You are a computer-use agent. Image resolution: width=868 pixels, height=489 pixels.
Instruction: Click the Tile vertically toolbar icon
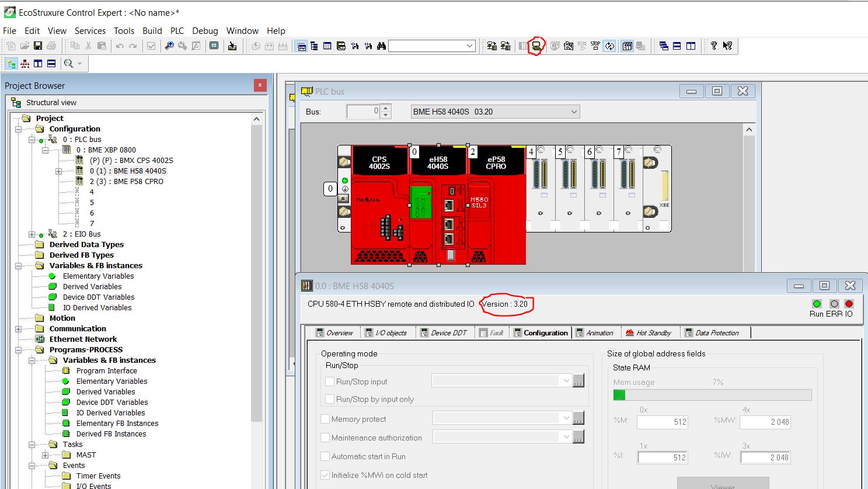point(691,46)
